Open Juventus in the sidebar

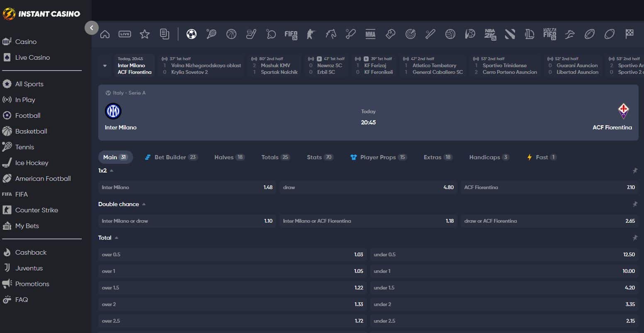(29, 268)
